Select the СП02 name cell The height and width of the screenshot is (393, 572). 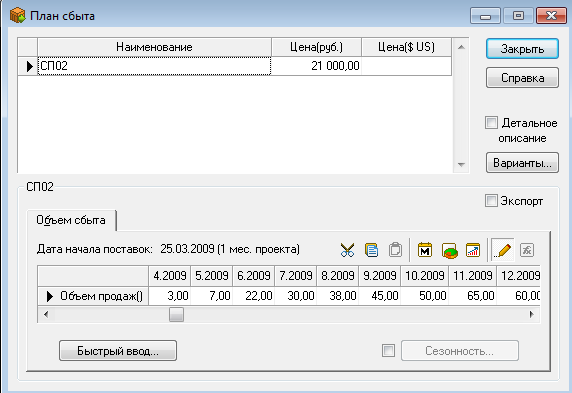click(x=154, y=66)
